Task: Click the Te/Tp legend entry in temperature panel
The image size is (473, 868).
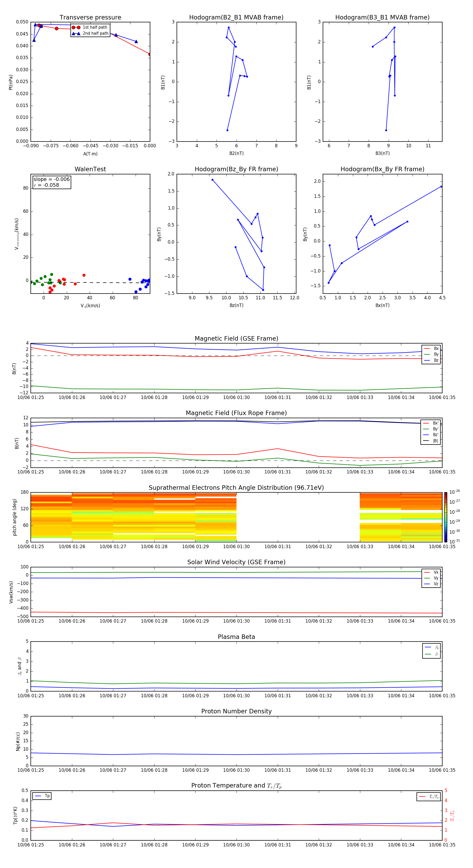Action: [429, 797]
